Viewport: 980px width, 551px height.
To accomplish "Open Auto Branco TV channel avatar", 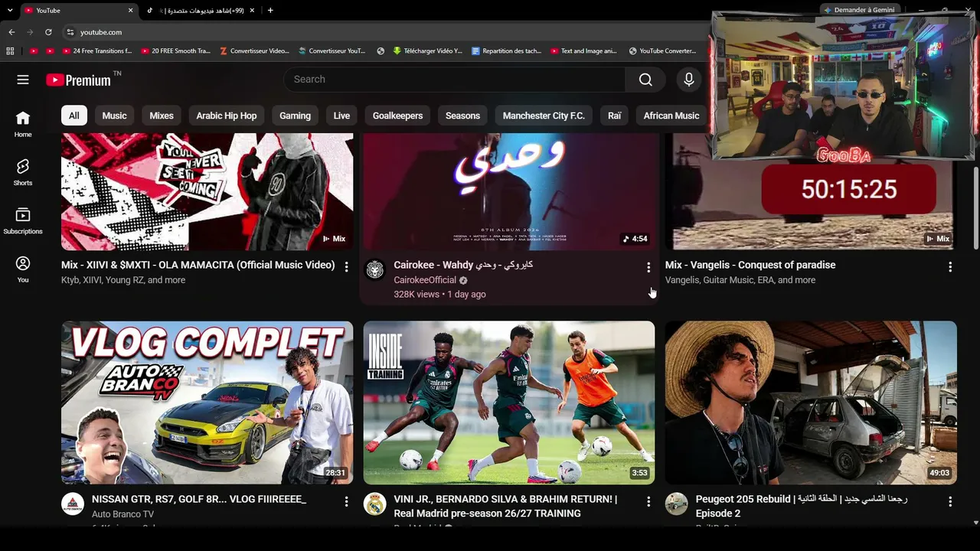I will (x=73, y=504).
